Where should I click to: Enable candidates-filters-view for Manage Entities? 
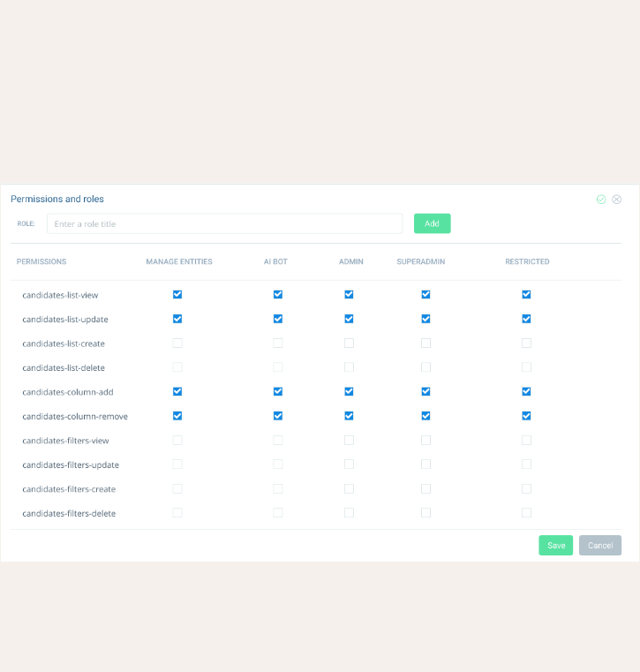[x=177, y=440]
